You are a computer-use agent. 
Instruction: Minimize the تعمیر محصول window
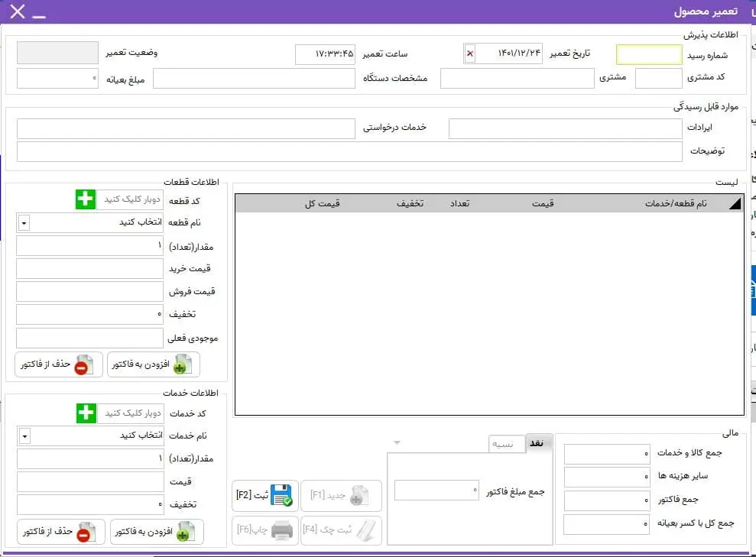[39, 16]
